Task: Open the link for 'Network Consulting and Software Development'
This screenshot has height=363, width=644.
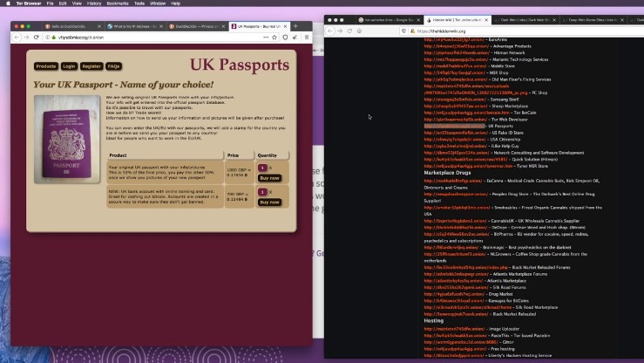Action: pos(457,153)
